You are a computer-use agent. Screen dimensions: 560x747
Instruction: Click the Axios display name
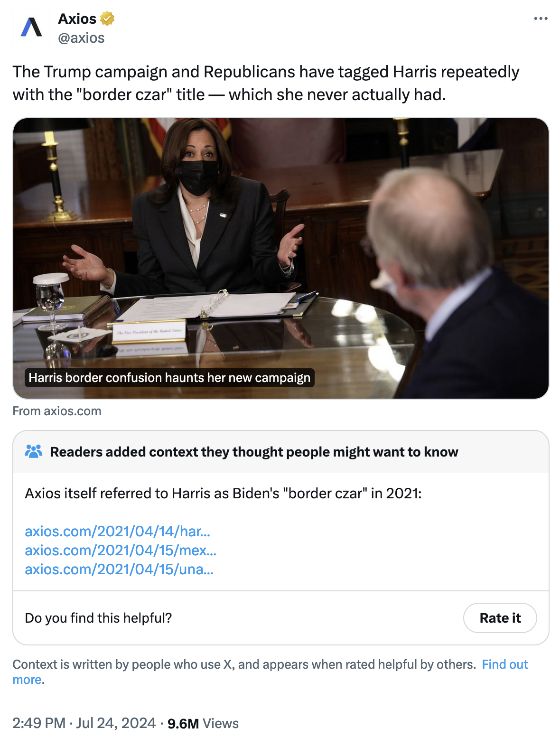[77, 19]
